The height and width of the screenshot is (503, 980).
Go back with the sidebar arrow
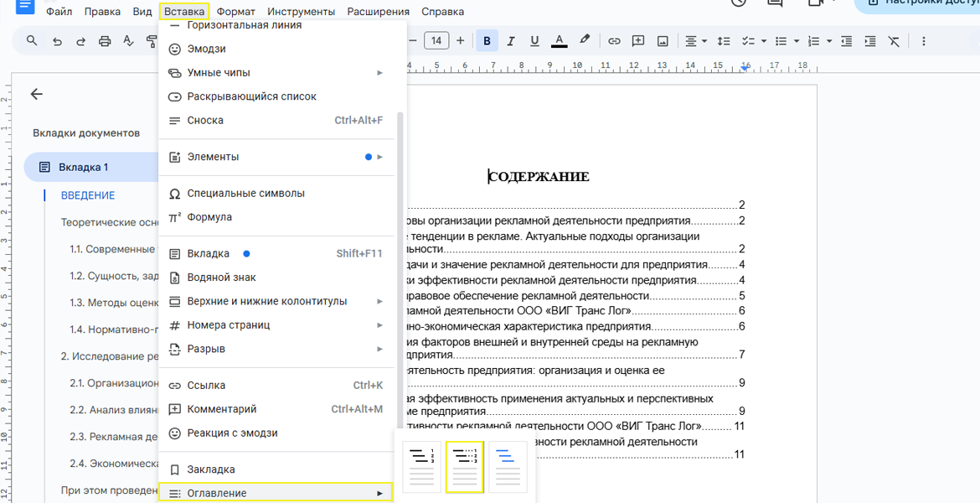(x=36, y=95)
